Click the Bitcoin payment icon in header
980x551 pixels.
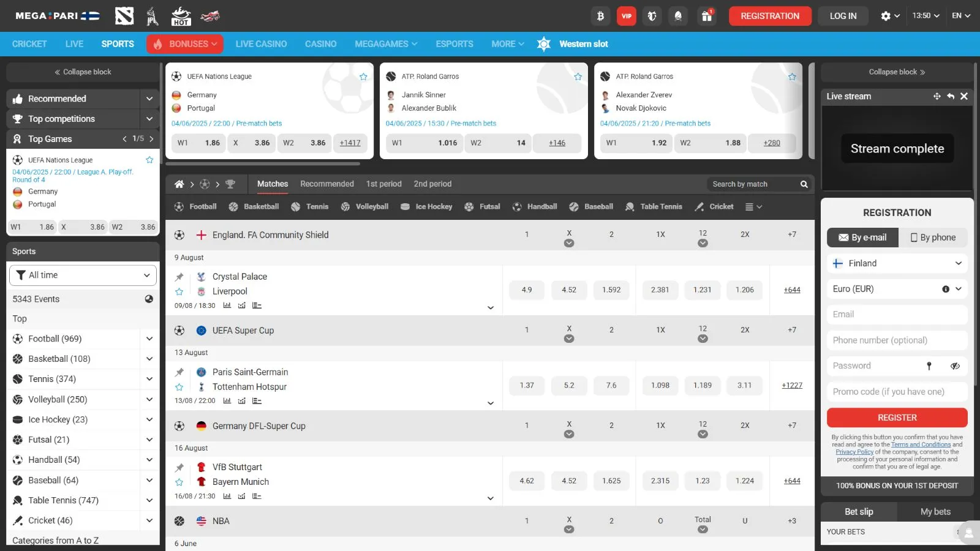(600, 16)
